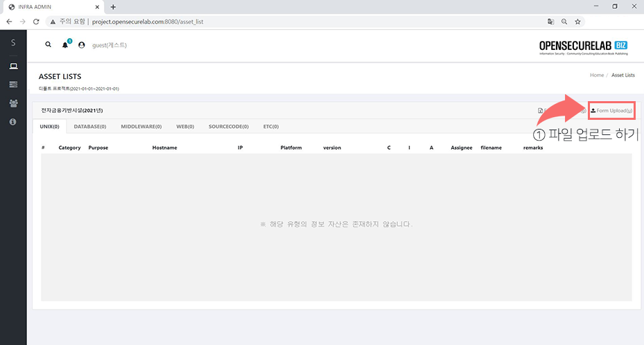Image resolution: width=644 pixels, height=345 pixels.
Task: Select the Category column header
Action: point(70,148)
